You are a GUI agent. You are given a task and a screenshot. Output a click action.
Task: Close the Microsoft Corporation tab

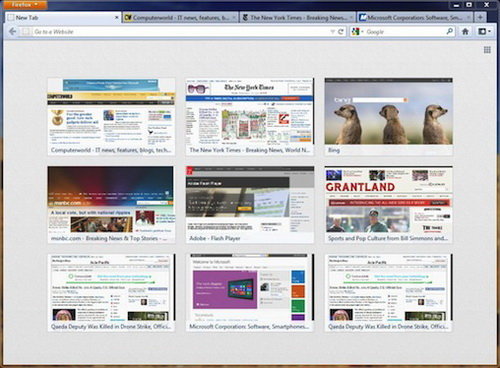click(x=469, y=17)
